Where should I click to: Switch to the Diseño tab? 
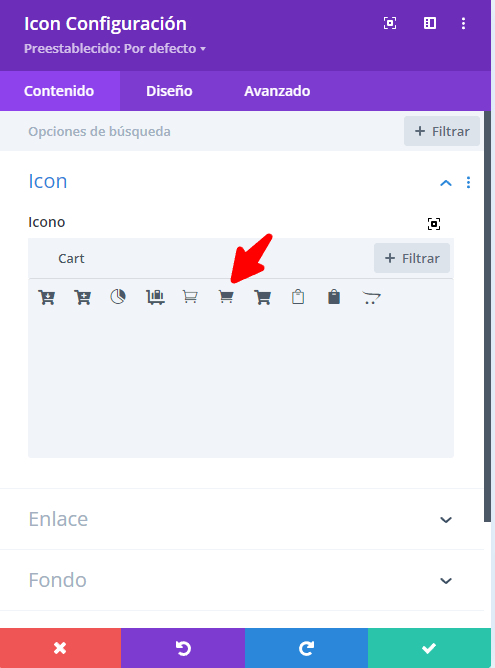pyautogui.click(x=169, y=91)
